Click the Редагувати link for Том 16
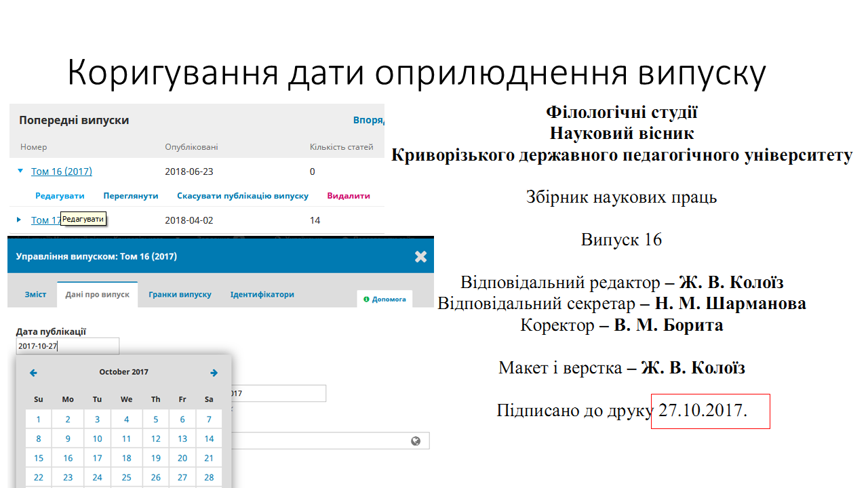This screenshot has height=488, width=868. tap(60, 196)
